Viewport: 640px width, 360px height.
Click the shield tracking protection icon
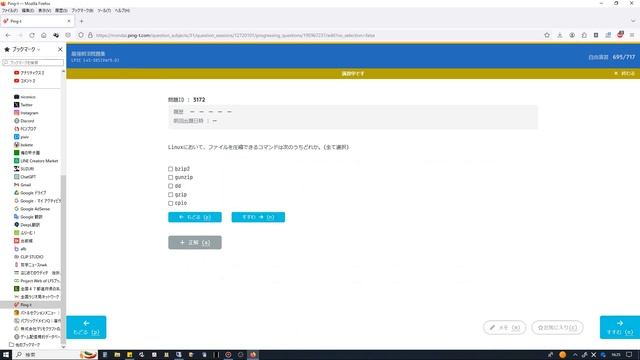[x=81, y=36]
